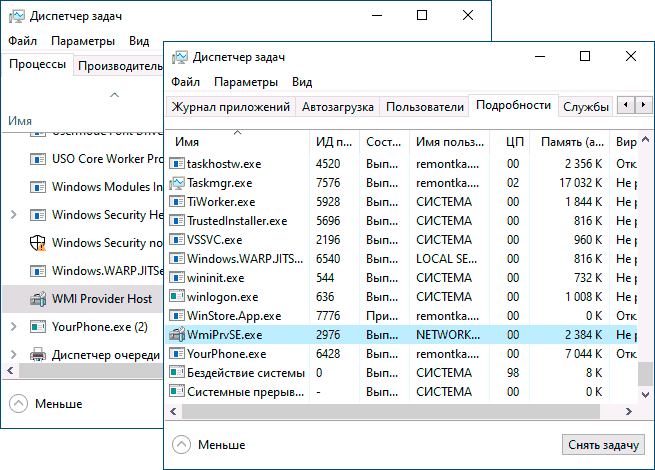Collapse details with Меньше in back window
Screen dimensions: 655x470
pos(46,404)
